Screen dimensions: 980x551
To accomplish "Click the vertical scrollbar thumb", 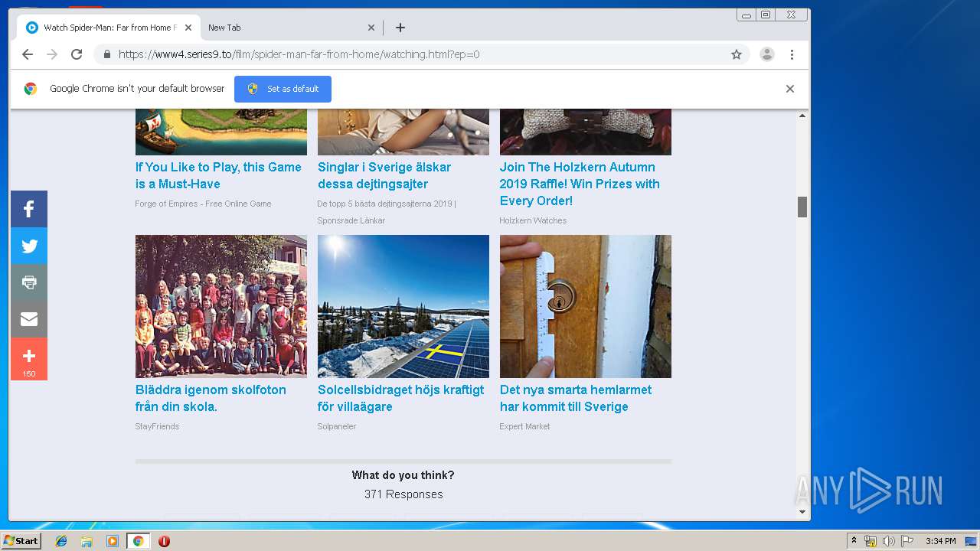I will click(802, 207).
